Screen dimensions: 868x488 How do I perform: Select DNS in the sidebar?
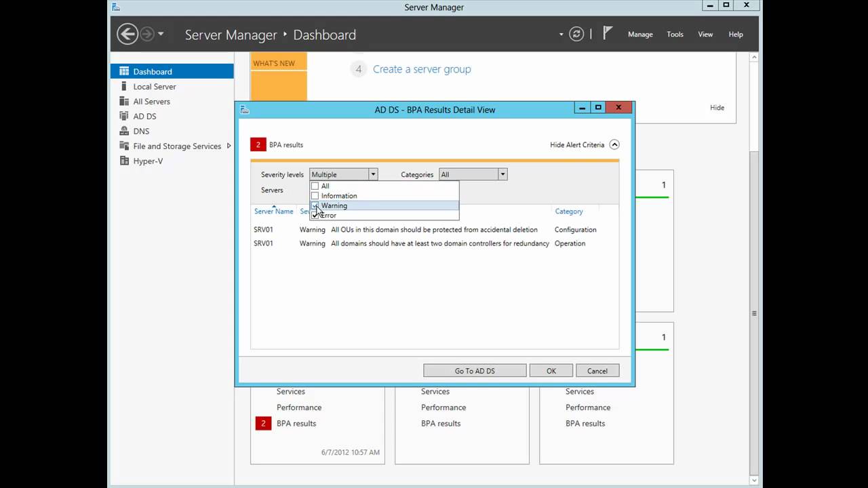pyautogui.click(x=172, y=131)
